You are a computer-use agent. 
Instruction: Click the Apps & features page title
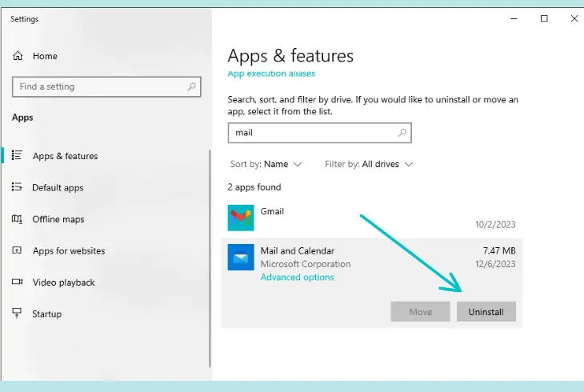pyautogui.click(x=290, y=56)
